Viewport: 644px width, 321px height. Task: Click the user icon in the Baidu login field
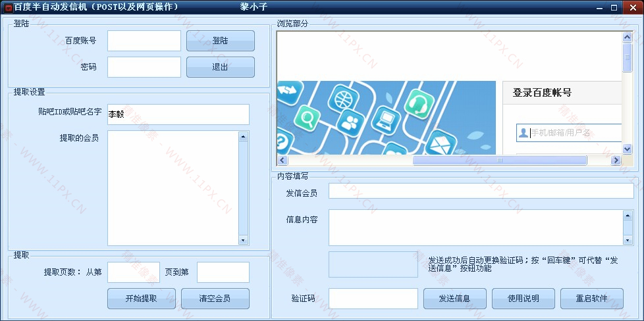coord(523,133)
